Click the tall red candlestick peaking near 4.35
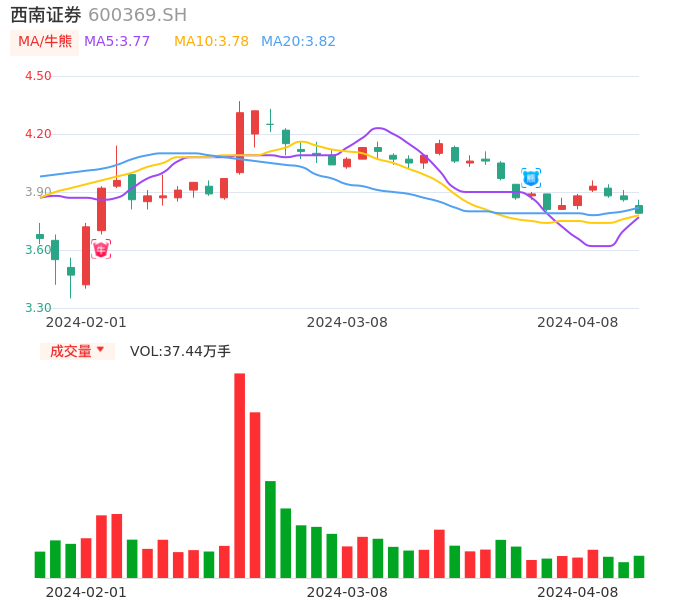 240,142
